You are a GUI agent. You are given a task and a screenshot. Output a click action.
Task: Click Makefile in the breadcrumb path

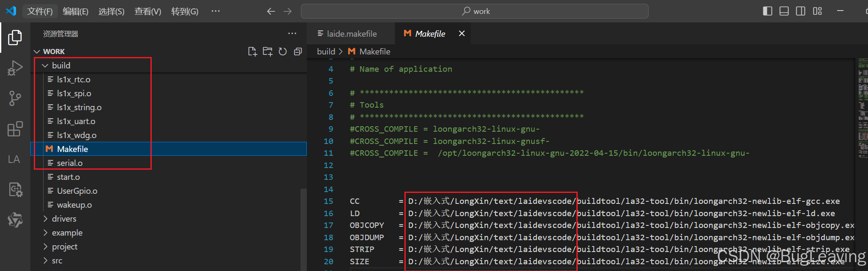coord(374,51)
